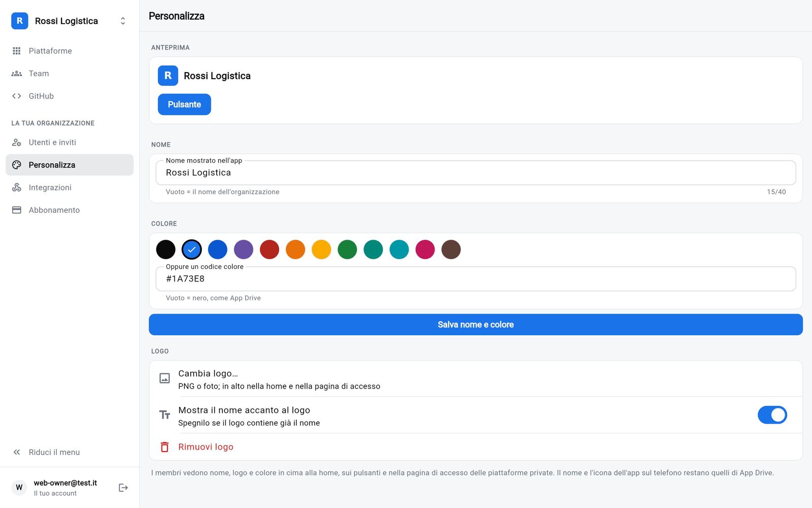Click the Piattaforme grid icon
This screenshot has width=812, height=508.
(x=17, y=51)
